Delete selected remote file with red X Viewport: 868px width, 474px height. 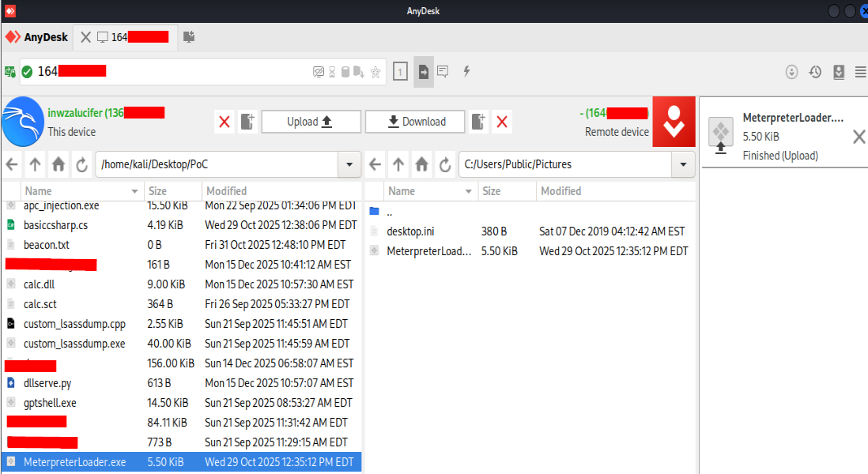point(502,122)
